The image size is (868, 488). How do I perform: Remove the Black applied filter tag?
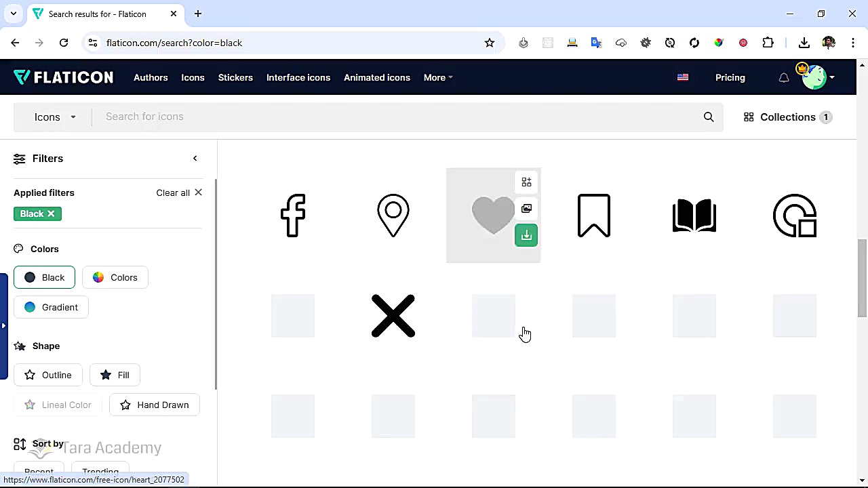(51, 214)
